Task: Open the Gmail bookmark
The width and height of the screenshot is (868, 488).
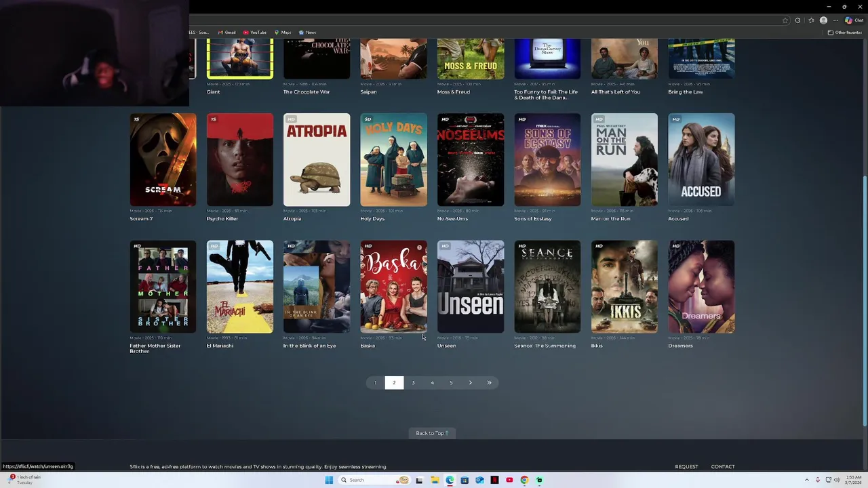Action: click(226, 33)
